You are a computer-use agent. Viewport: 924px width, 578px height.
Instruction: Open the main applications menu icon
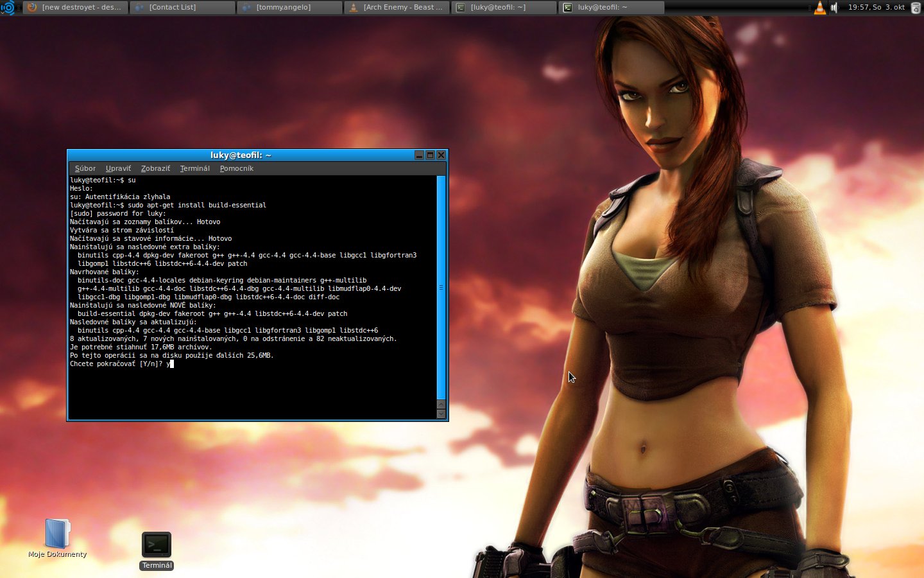8,8
